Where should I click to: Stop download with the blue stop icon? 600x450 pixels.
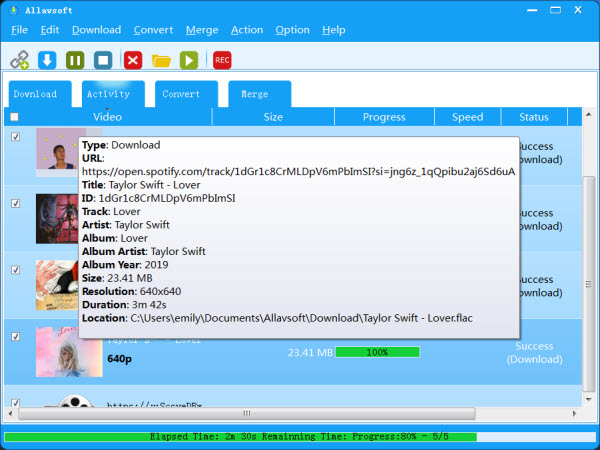tap(103, 60)
